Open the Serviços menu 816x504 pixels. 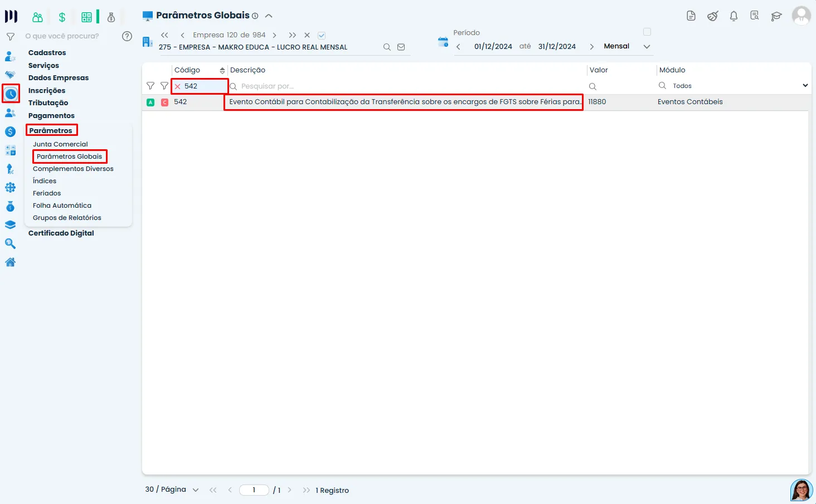click(43, 65)
